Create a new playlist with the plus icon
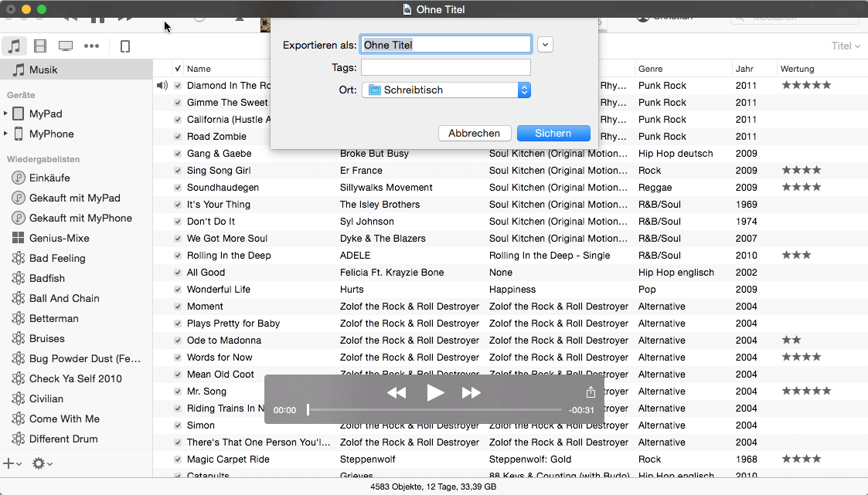The height and width of the screenshot is (495, 868). [x=10, y=463]
